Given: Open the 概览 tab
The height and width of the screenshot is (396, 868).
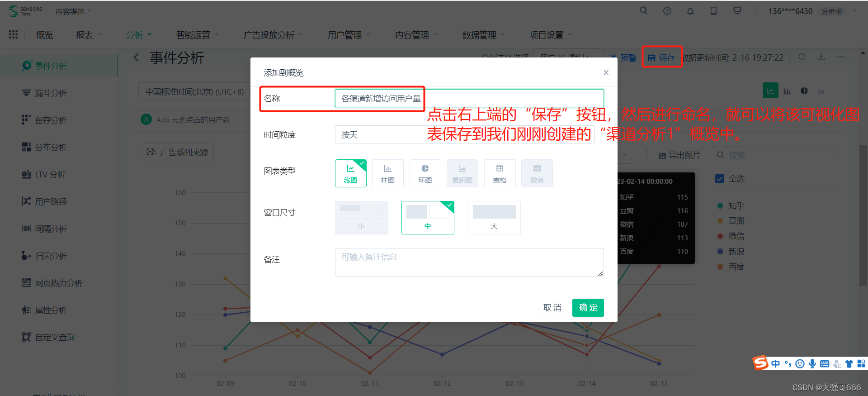Looking at the screenshot, I should (44, 35).
